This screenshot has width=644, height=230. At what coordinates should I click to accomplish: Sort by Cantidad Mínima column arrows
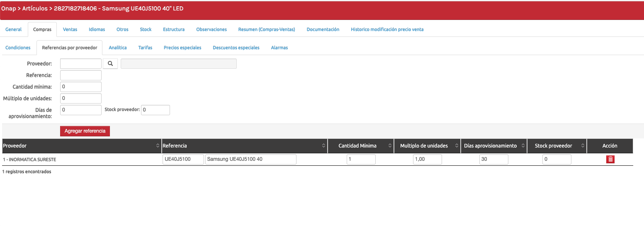click(390, 146)
